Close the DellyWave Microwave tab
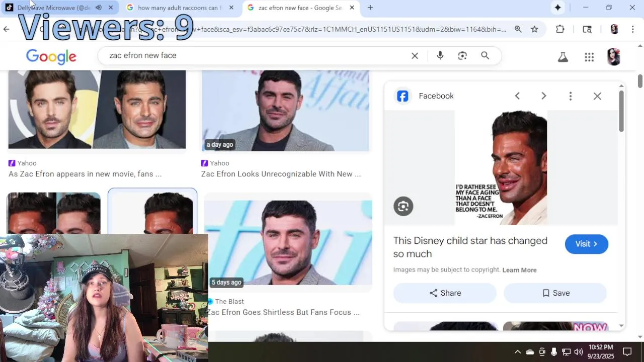Image resolution: width=644 pixels, height=362 pixels. tap(111, 8)
